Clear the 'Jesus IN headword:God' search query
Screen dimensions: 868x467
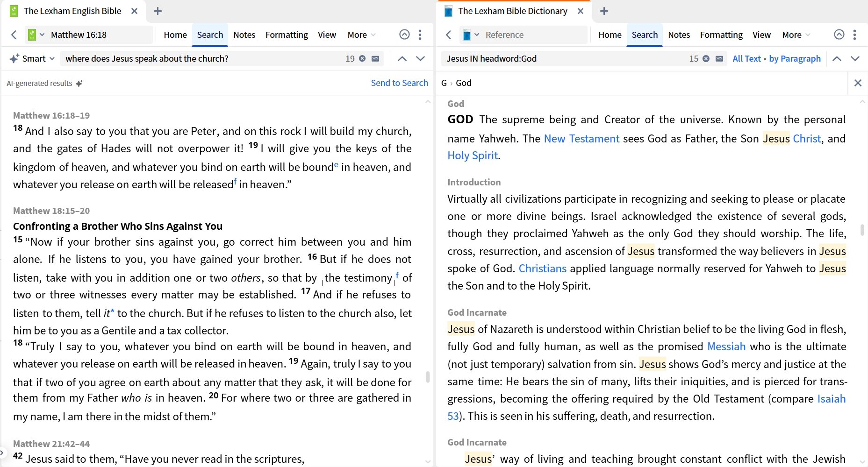[706, 58]
